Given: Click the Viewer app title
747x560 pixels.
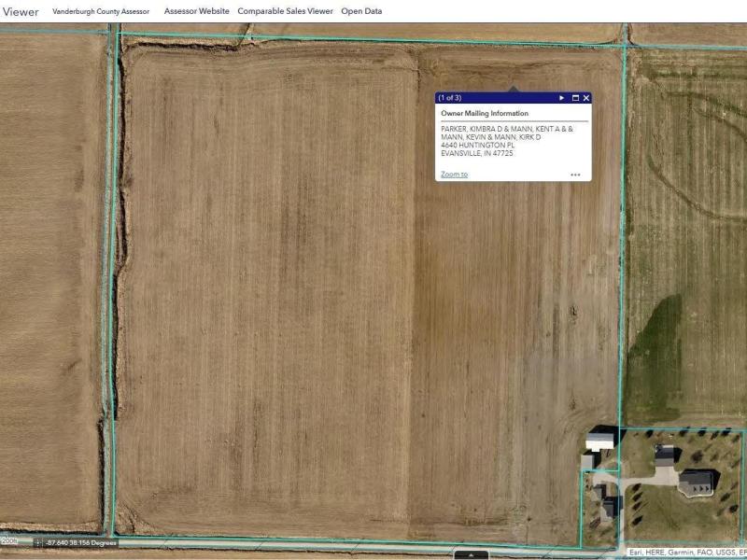Looking at the screenshot, I should pos(20,11).
